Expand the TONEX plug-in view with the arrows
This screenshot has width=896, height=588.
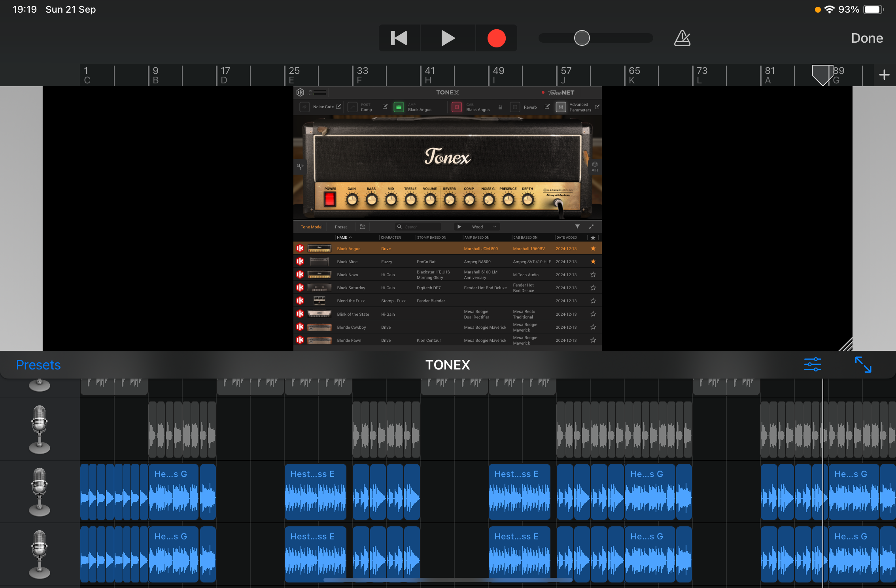(863, 364)
